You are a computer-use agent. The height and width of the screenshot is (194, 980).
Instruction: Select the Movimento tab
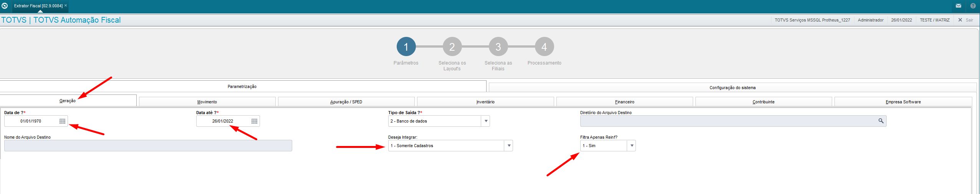(207, 102)
